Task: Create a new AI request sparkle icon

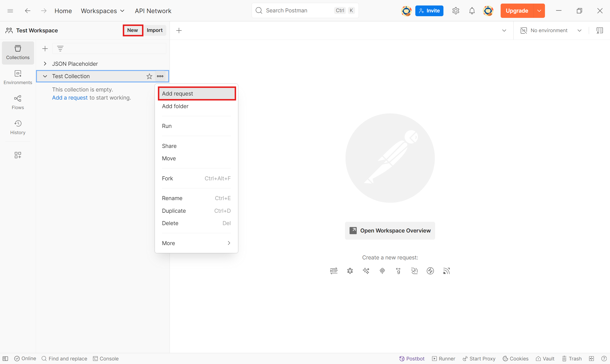Action: [366, 271]
